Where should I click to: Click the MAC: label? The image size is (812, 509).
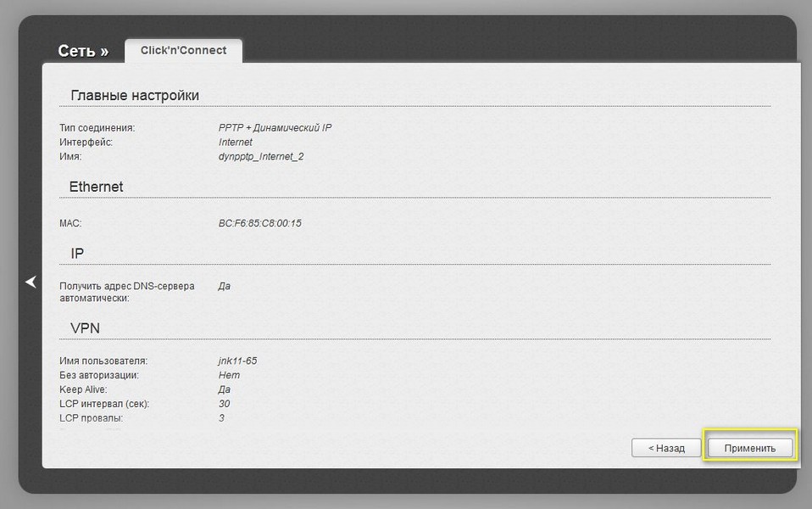pyautogui.click(x=70, y=223)
